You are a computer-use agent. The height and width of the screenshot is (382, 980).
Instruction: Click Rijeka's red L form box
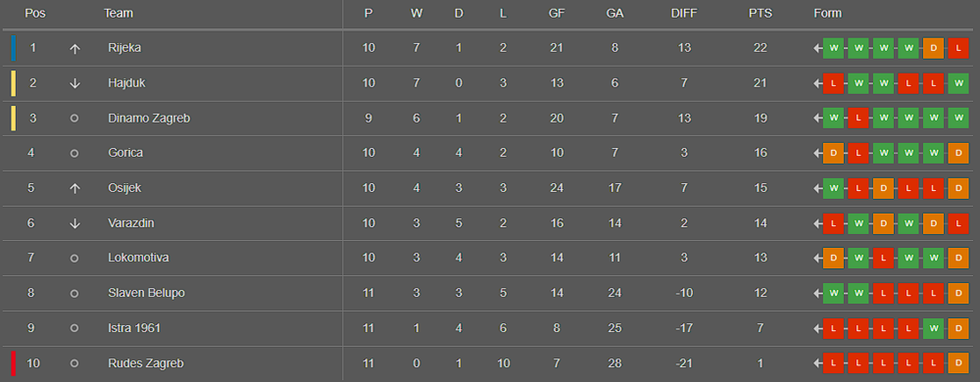[958, 49]
